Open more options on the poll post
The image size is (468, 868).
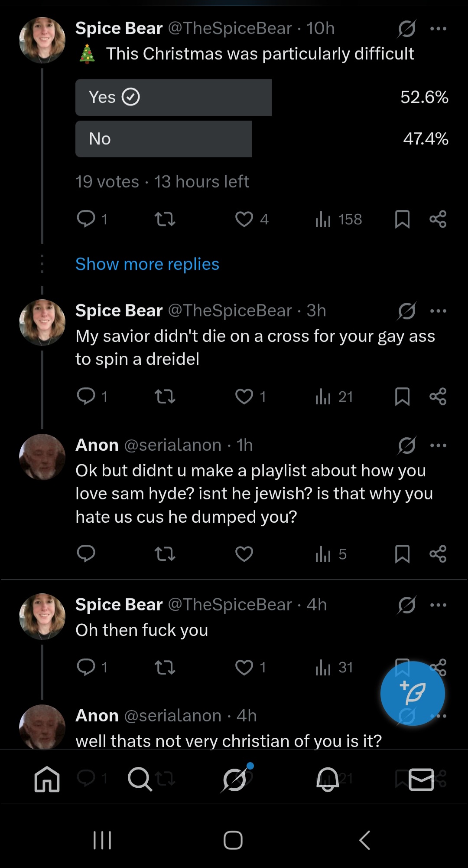438,29
